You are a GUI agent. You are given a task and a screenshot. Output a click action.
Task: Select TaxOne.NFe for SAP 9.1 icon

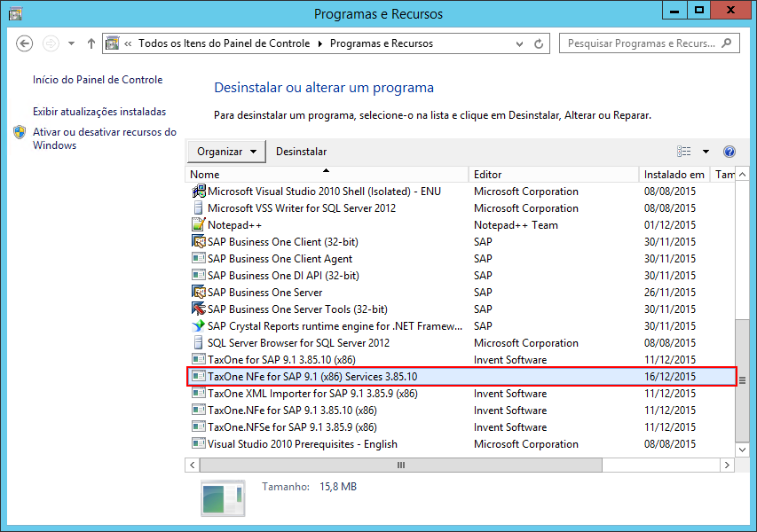pos(199,410)
